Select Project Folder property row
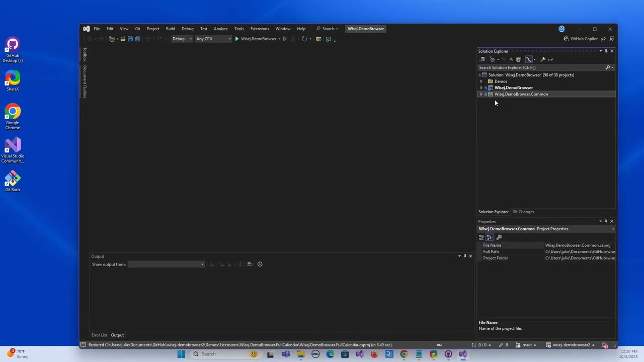 tap(546, 258)
